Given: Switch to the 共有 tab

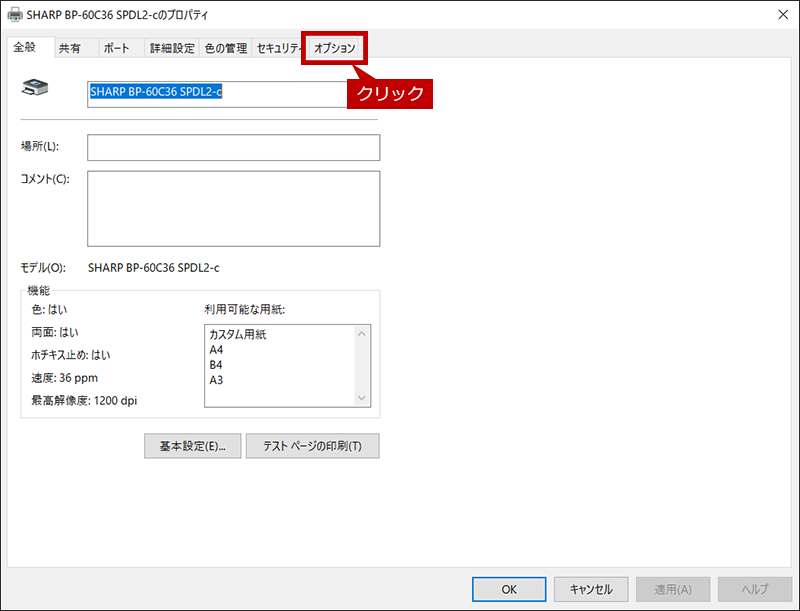Looking at the screenshot, I should point(70,48).
